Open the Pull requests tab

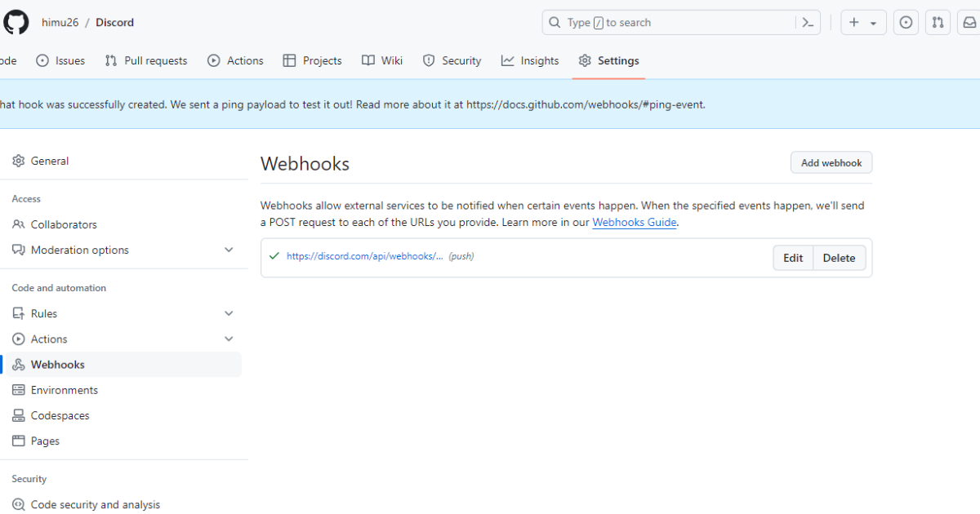click(x=146, y=60)
